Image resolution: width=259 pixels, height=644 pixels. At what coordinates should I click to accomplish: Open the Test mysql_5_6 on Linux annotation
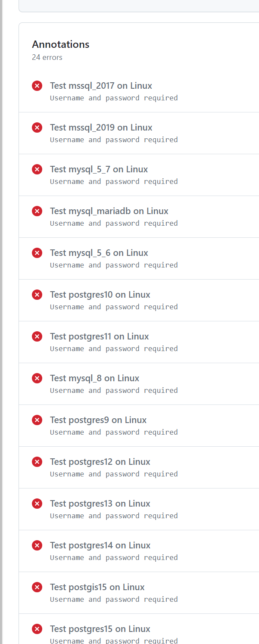pos(99,253)
